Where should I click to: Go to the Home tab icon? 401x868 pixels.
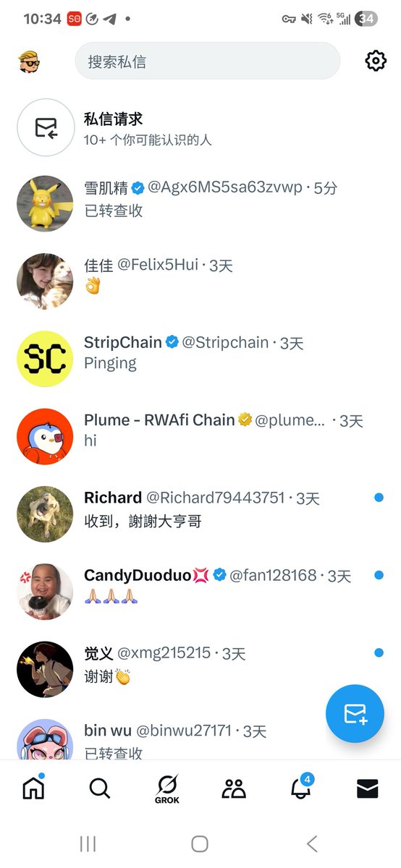point(33,788)
